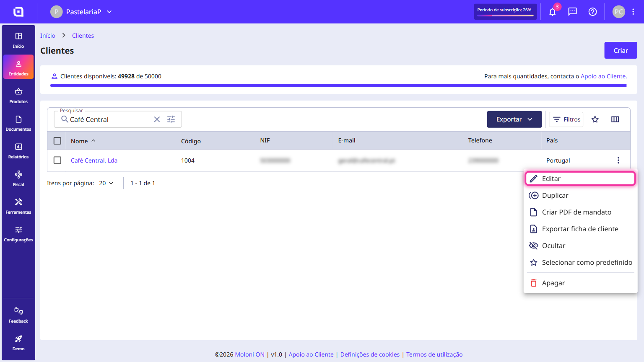Click the favorites star icon in toolbar

[595, 119]
